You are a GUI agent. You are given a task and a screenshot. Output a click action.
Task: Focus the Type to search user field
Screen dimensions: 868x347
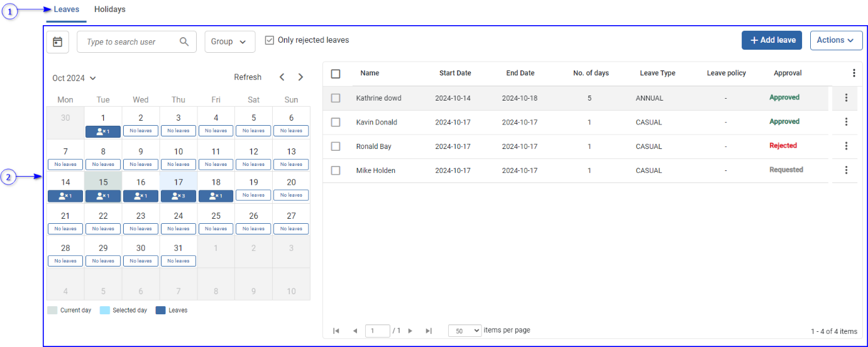point(129,42)
